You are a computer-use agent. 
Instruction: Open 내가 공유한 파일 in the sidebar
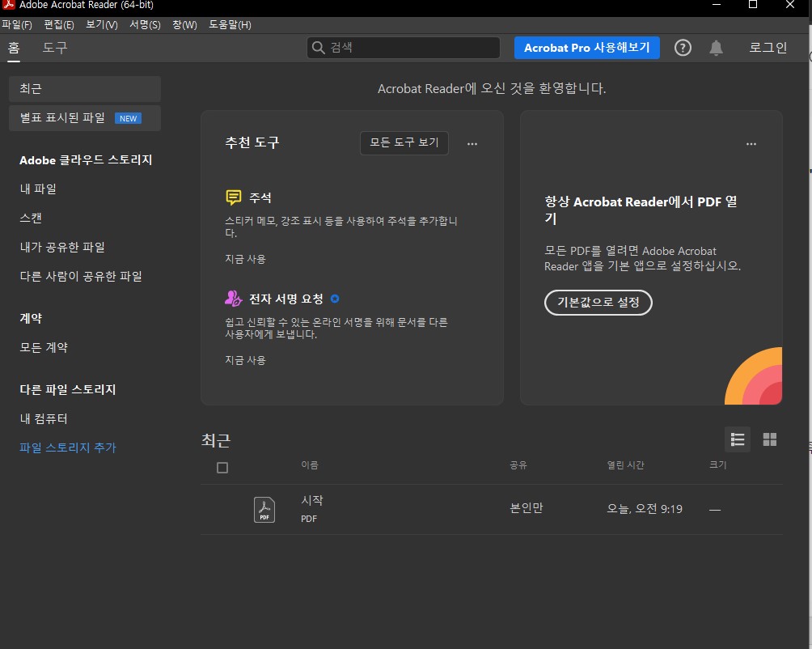pos(62,247)
